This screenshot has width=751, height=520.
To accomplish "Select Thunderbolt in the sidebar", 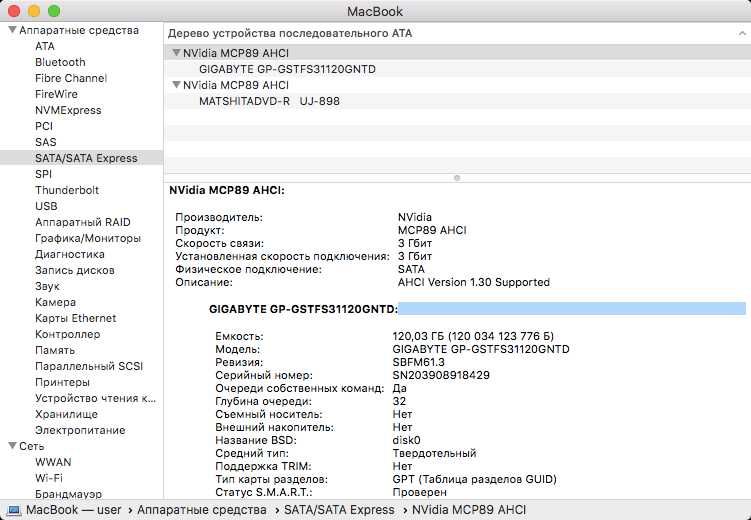I will (x=67, y=190).
